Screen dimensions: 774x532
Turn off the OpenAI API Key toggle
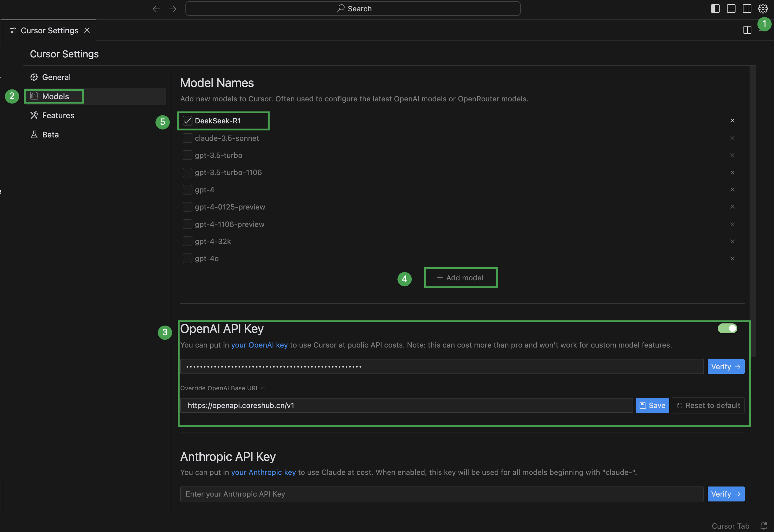coord(727,328)
